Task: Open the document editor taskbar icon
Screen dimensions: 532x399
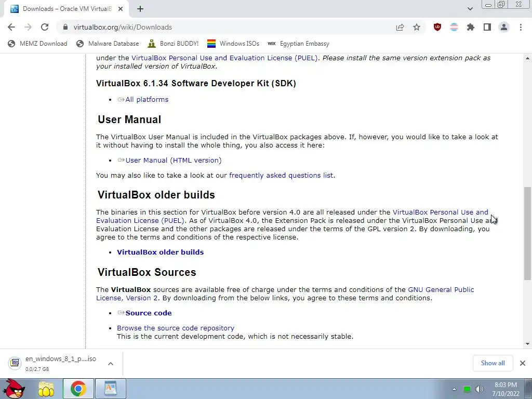Action: tap(110, 389)
